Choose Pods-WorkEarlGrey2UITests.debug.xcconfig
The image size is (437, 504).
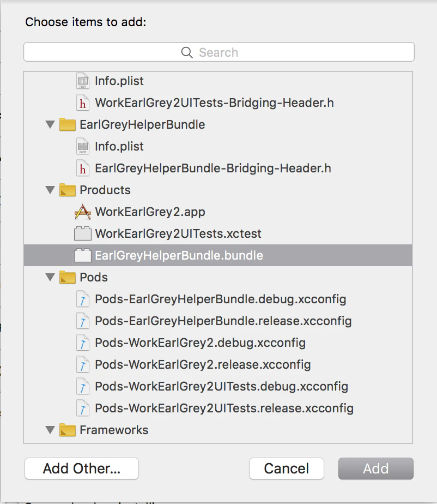click(218, 387)
